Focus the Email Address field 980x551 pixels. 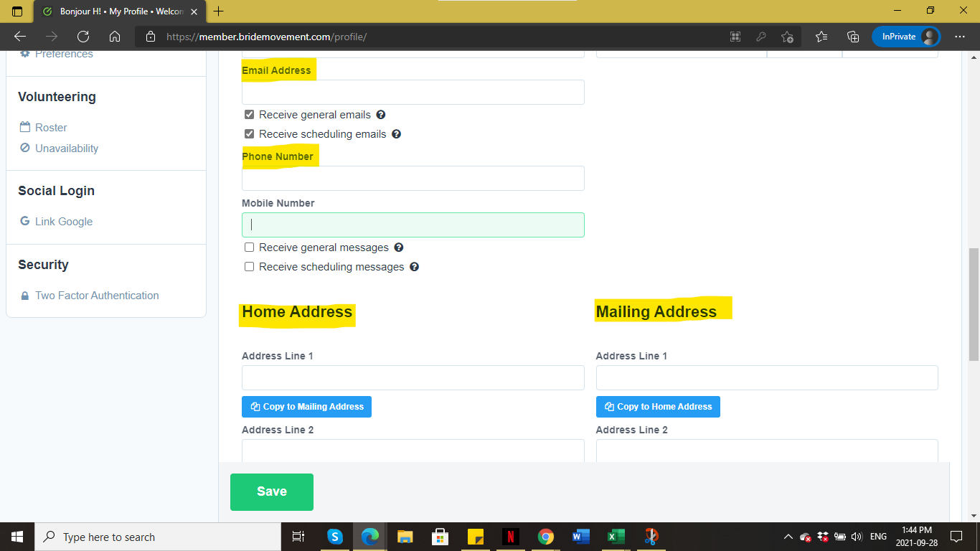[413, 93]
